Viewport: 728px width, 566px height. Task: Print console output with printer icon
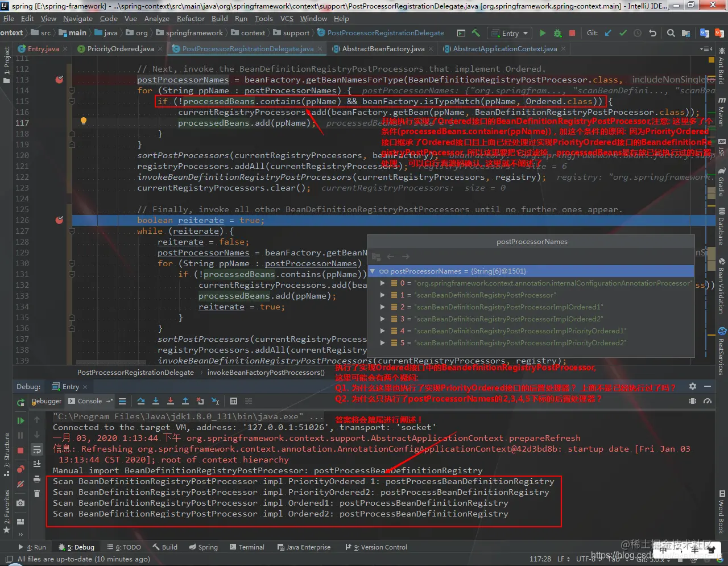(x=37, y=479)
